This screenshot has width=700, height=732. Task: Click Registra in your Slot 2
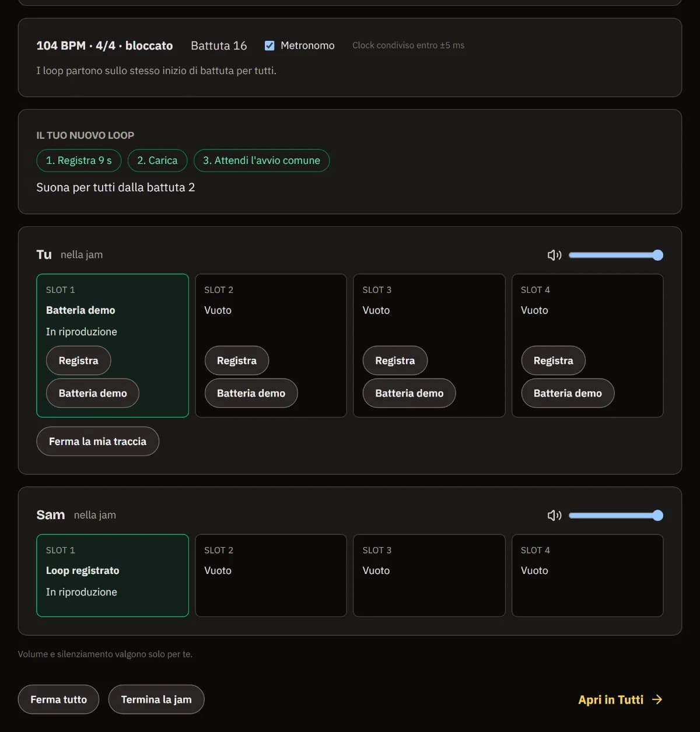[237, 360]
